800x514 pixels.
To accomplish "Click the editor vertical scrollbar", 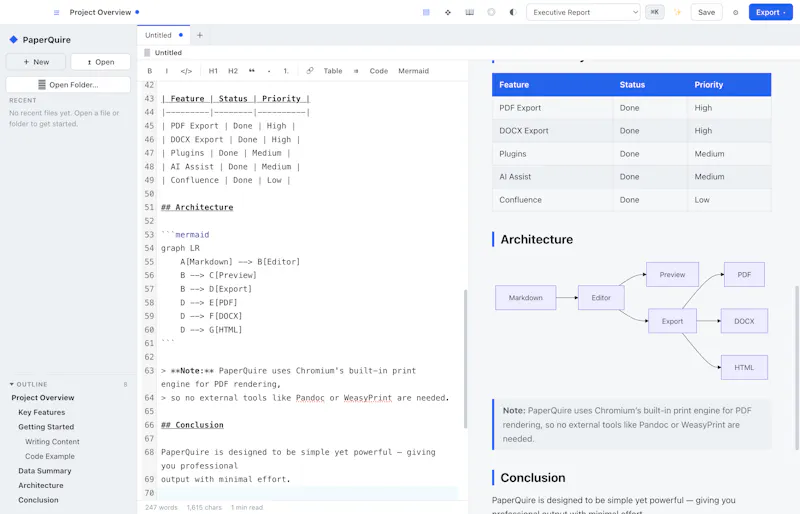I will (x=465, y=359).
